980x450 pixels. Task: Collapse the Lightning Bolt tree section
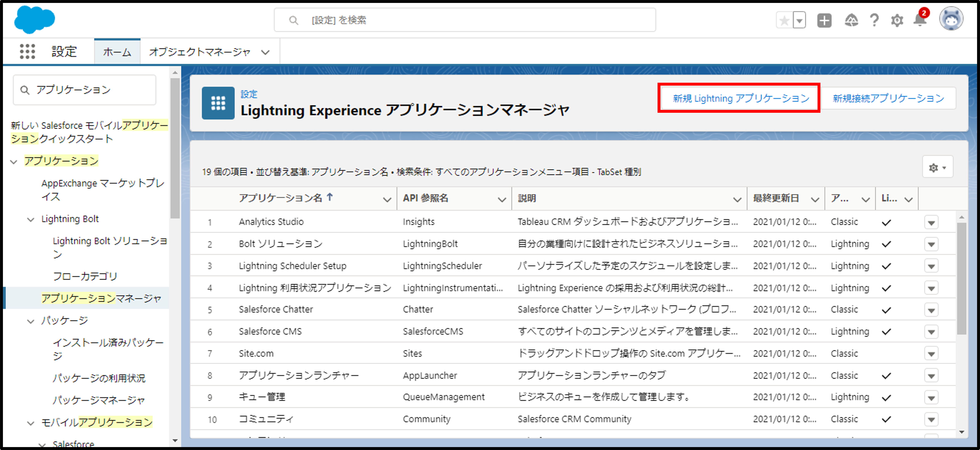pyautogui.click(x=31, y=220)
